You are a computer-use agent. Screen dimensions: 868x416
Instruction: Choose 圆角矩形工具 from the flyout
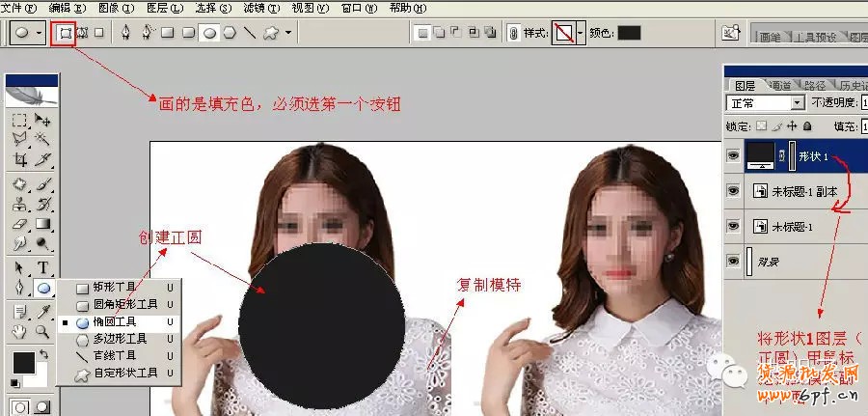coord(124,304)
